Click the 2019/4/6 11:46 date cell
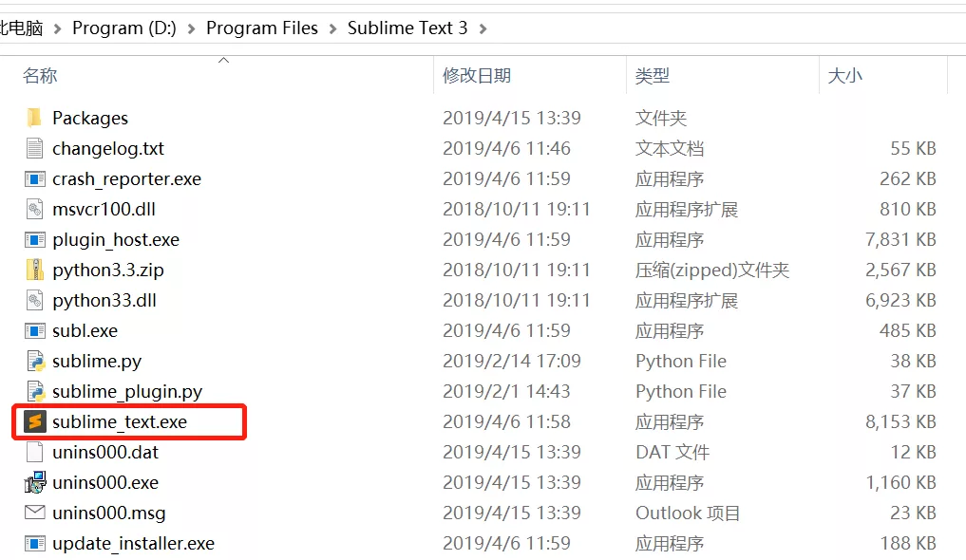The width and height of the screenshot is (966, 560). 506,148
